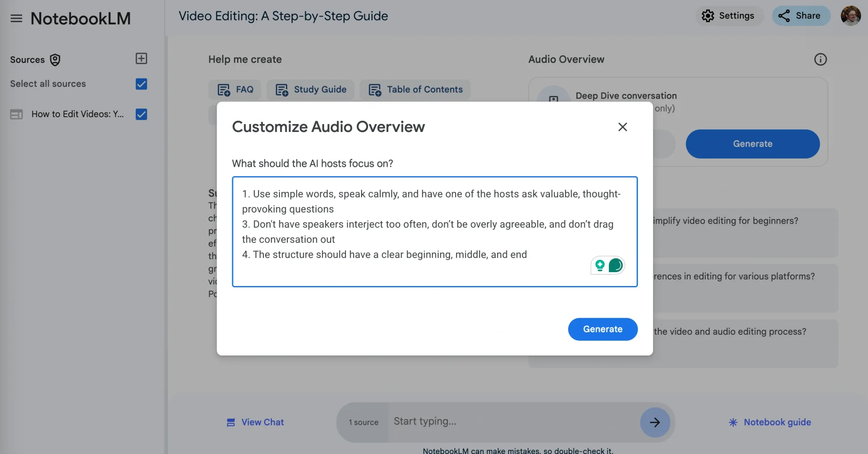This screenshot has width=868, height=454.
Task: Click the add source plus icon
Action: (141, 59)
